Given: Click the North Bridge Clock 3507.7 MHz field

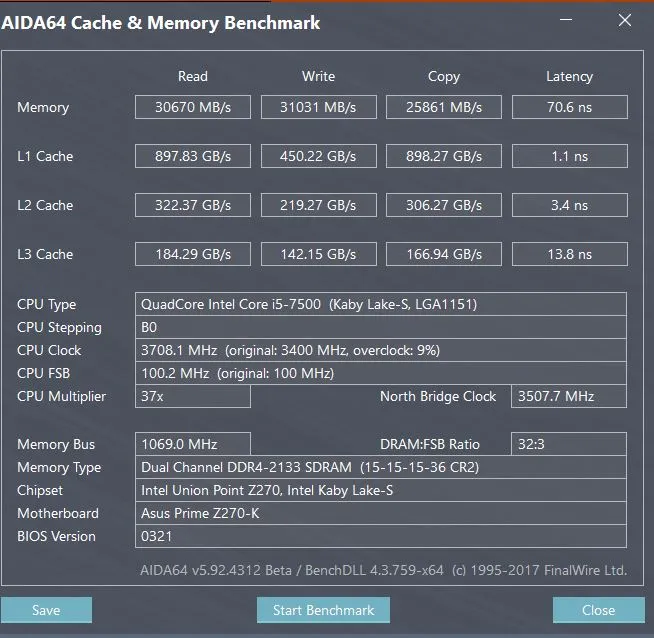Looking at the screenshot, I should [569, 396].
